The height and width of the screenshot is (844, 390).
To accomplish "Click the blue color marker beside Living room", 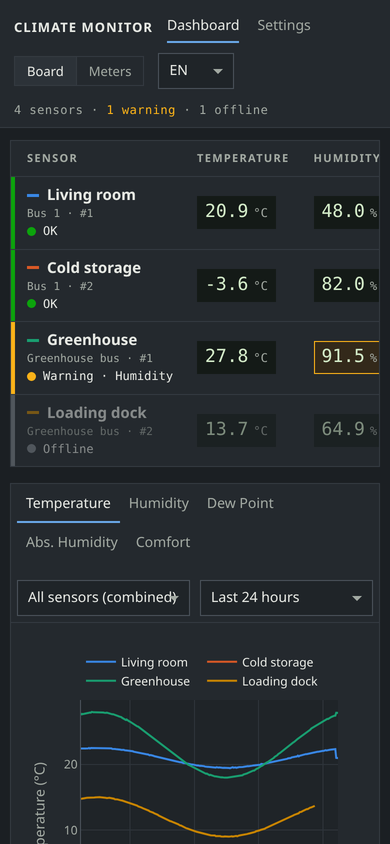I will (x=33, y=195).
